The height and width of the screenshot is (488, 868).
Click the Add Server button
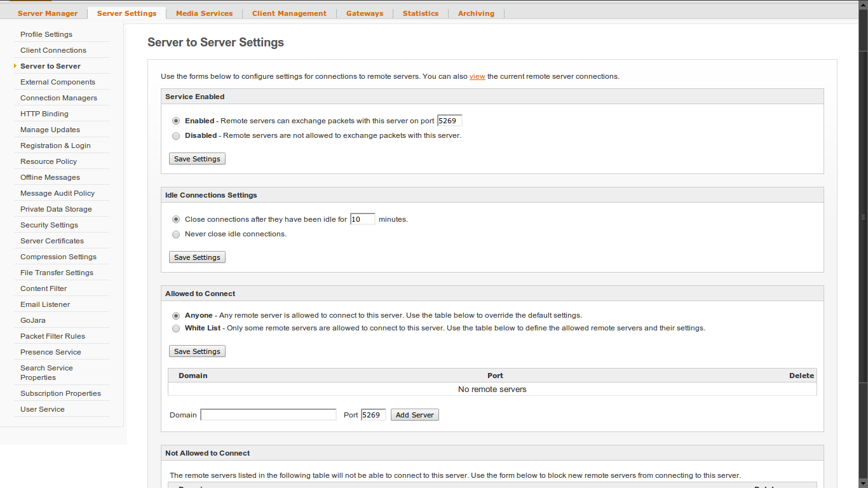coord(414,415)
